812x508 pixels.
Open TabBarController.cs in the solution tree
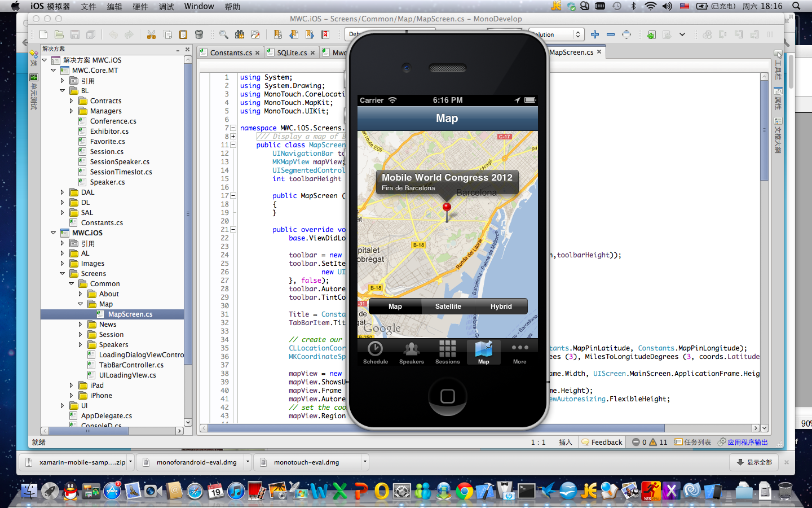(131, 365)
